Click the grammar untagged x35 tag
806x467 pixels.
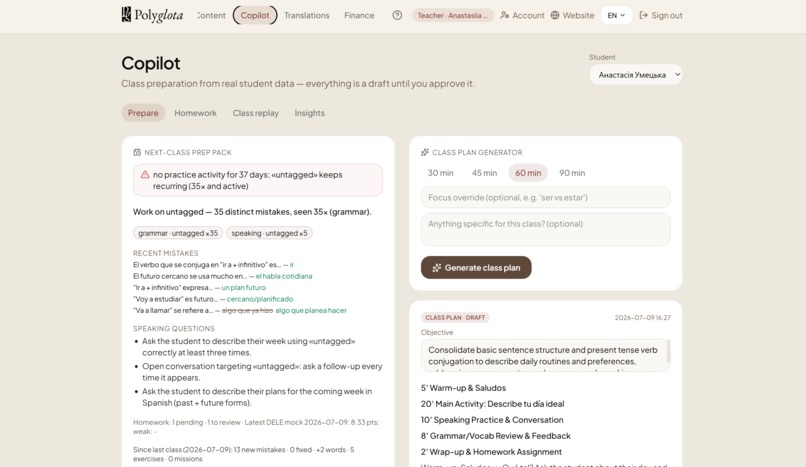(x=178, y=233)
